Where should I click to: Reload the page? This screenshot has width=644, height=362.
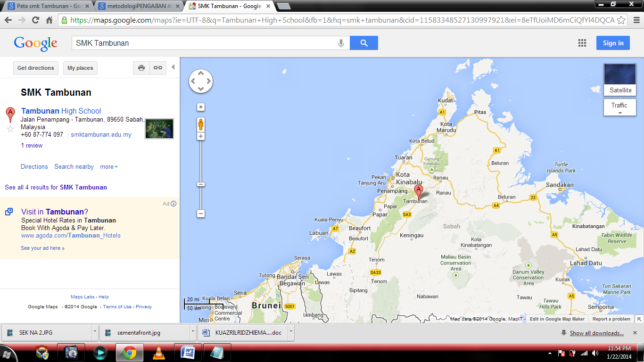[35, 20]
